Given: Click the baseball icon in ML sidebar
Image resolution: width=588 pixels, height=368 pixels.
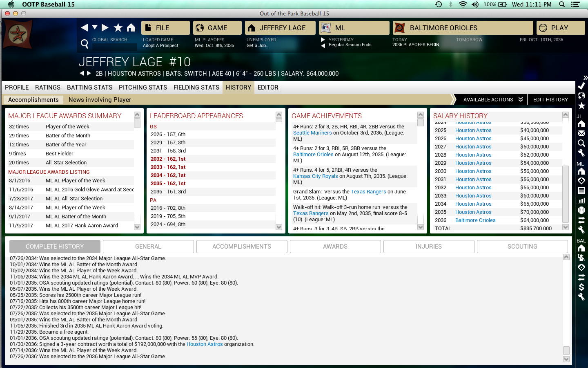Looking at the screenshot, I should click(581, 210).
